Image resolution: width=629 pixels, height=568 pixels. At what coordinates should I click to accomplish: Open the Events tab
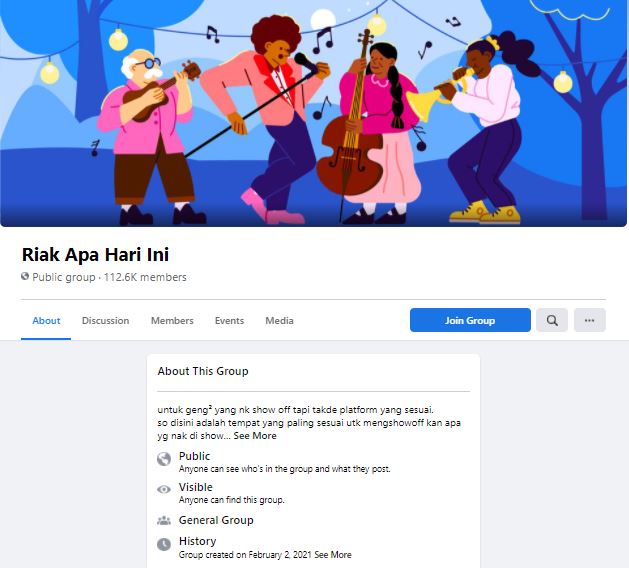[x=229, y=321]
